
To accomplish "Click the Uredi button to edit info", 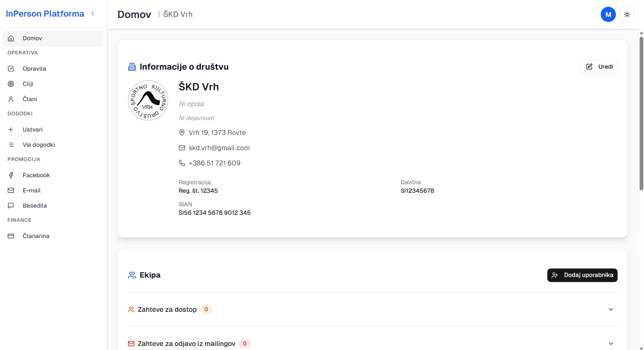I will pyautogui.click(x=599, y=67).
